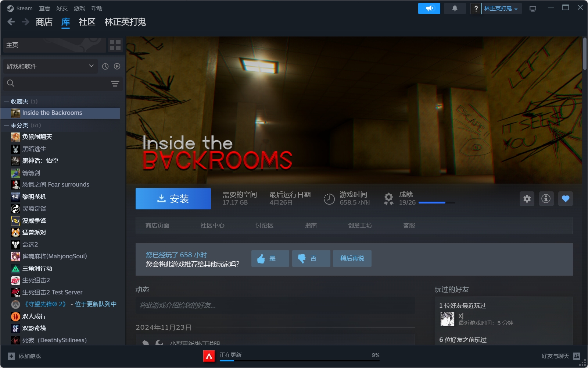Open advanced filter options icon
This screenshot has height=368, width=588.
tap(115, 84)
